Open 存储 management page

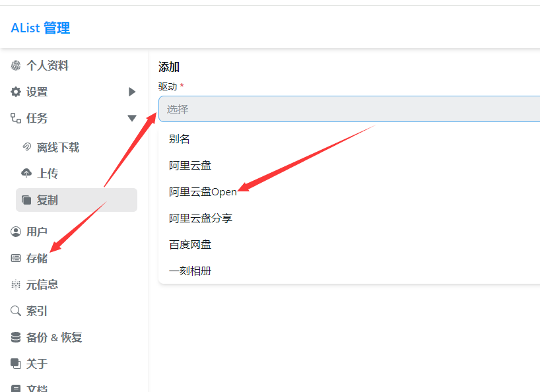pos(37,258)
